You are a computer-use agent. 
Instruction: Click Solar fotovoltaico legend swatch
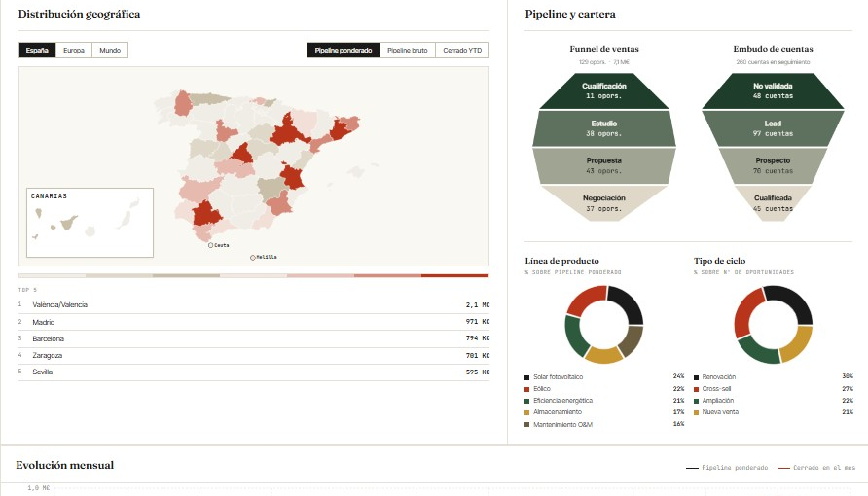[x=527, y=377]
